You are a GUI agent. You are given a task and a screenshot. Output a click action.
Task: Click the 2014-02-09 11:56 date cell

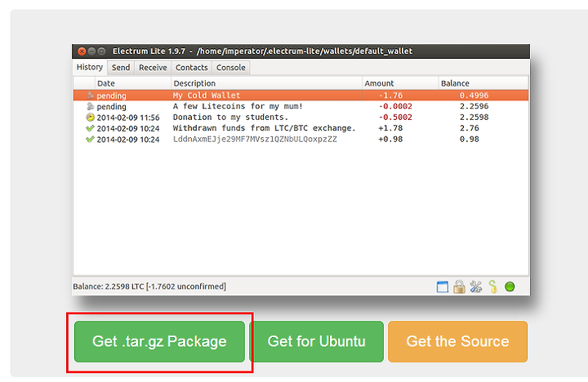click(128, 118)
